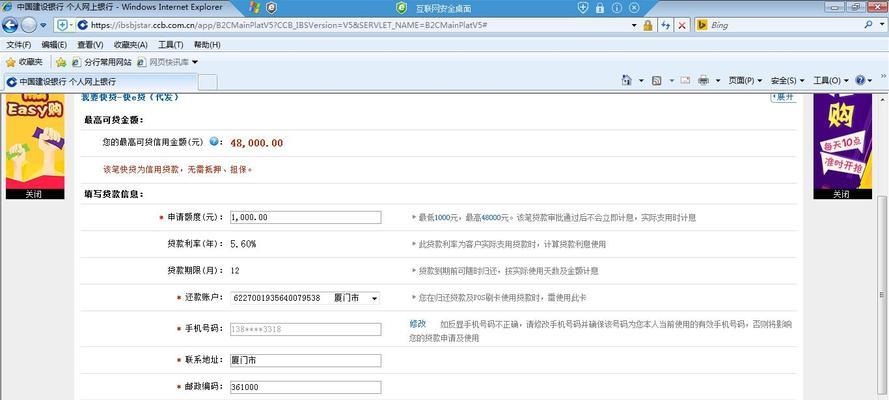Click the right 每天10点 ad banner image
Viewport: 889px width, 400px height.
843,142
